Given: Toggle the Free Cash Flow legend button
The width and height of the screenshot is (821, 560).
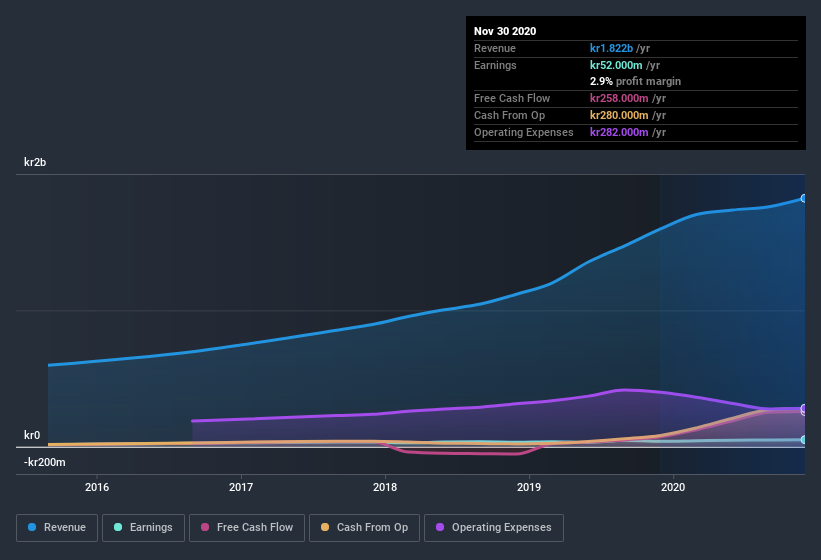Looking at the screenshot, I should click(x=247, y=528).
